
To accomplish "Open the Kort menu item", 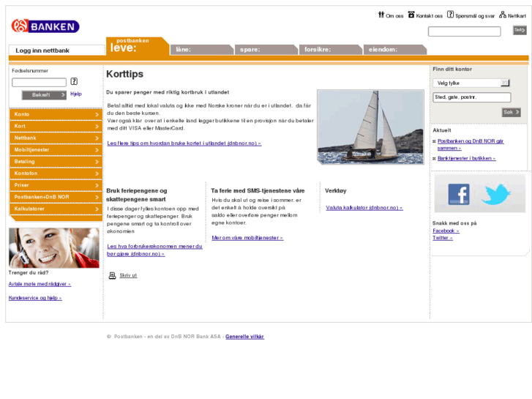I will 56,127.
